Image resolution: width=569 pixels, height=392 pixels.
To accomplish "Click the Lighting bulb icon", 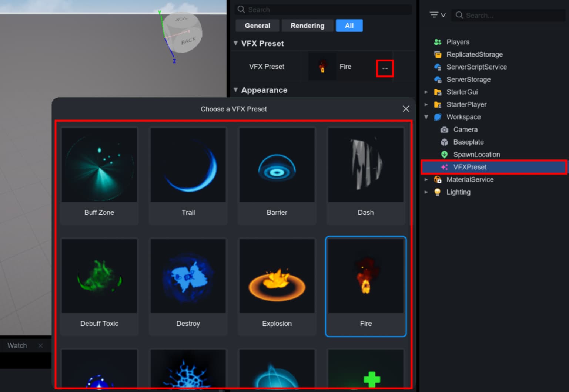I will click(438, 192).
